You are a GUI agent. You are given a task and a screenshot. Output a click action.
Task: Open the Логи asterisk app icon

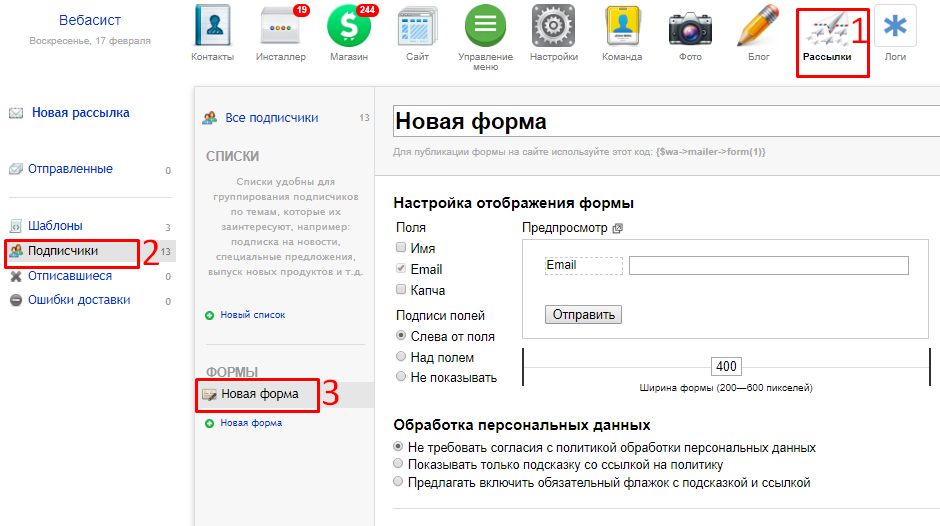click(895, 26)
